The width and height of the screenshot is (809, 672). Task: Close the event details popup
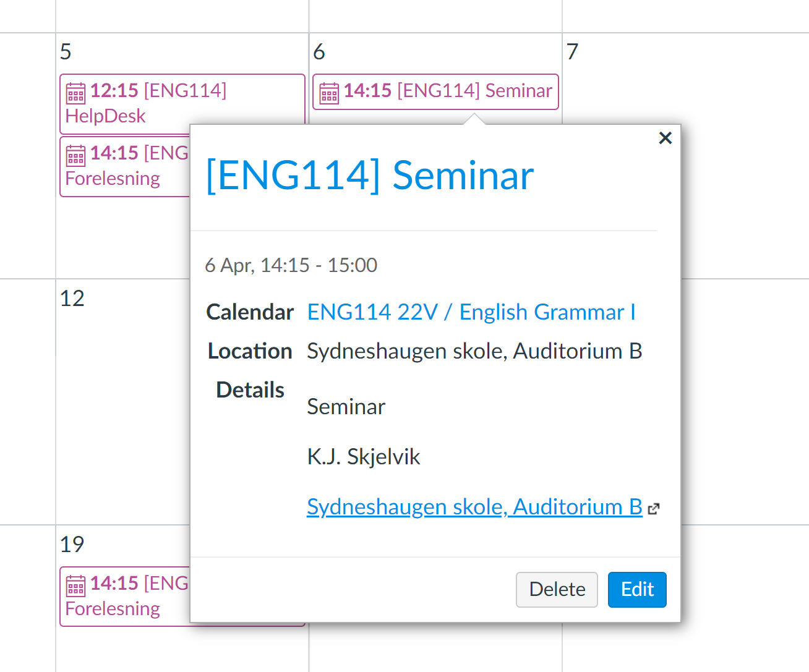[665, 138]
